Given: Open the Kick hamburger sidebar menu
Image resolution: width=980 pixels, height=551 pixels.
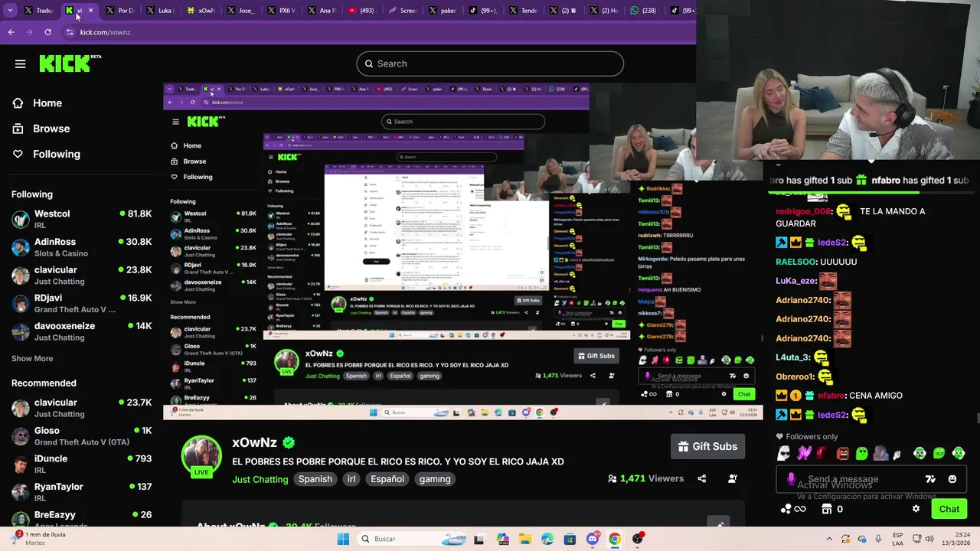Looking at the screenshot, I should [21, 64].
